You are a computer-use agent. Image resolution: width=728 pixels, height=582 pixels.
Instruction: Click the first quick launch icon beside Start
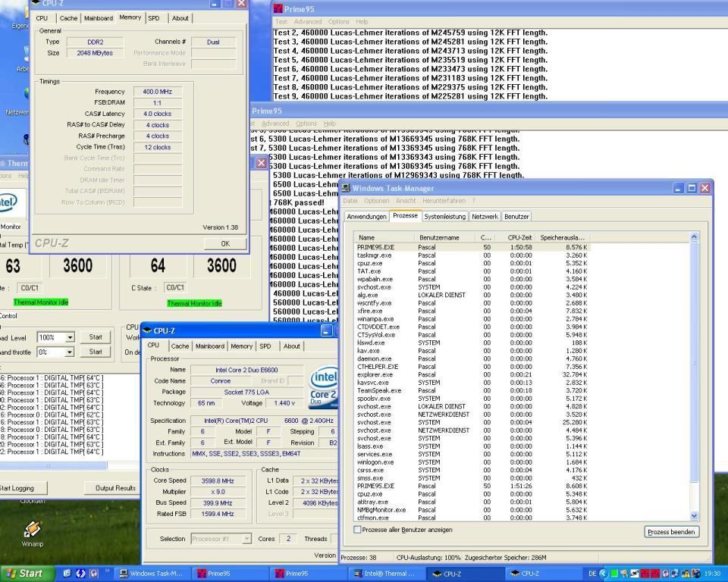pos(67,574)
